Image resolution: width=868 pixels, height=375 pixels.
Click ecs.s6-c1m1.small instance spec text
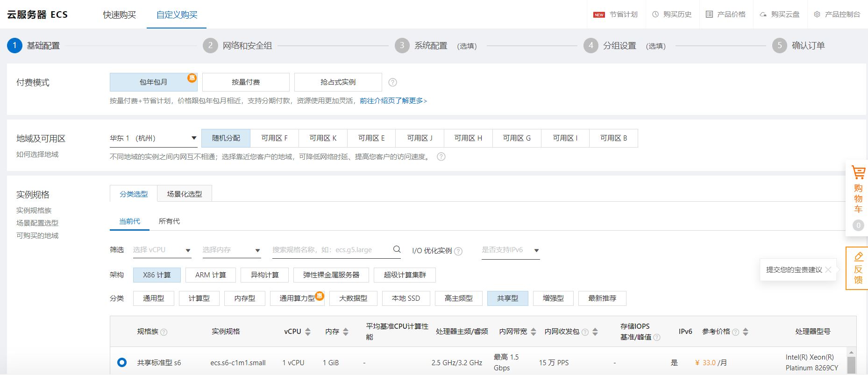pyautogui.click(x=238, y=362)
